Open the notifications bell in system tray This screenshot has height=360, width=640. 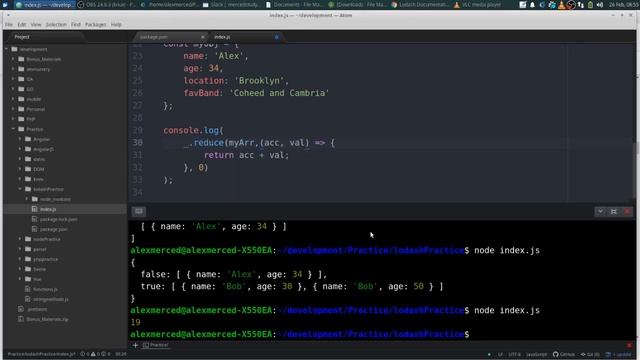click(x=532, y=5)
